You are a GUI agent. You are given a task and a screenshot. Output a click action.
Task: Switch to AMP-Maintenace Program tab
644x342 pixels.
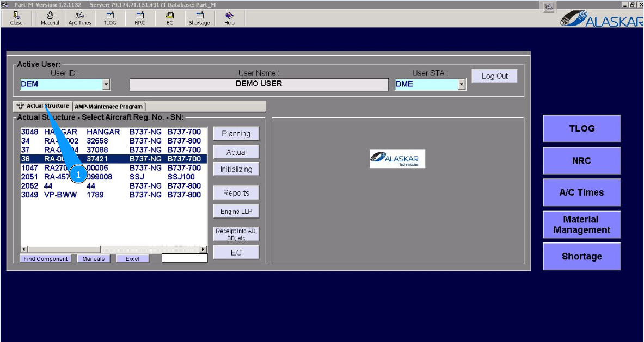tap(108, 107)
